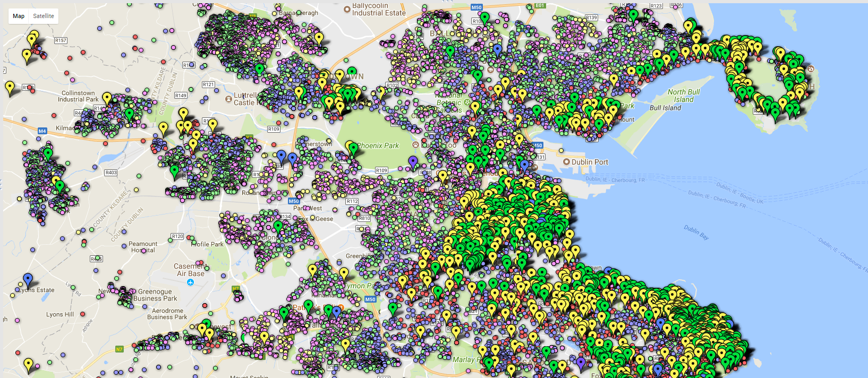Click blue pin above Lyons Estate
The width and height of the screenshot is (868, 378).
tap(28, 279)
